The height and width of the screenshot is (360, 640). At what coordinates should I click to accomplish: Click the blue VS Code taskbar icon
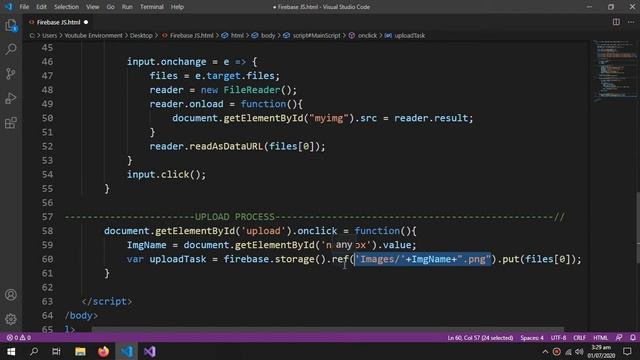[127, 351]
